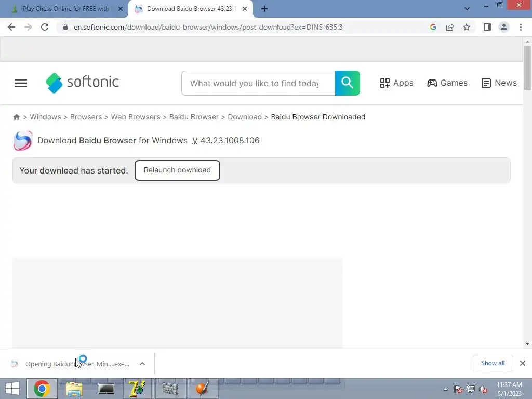
Task: Click the Softonic logo
Action: pyautogui.click(x=82, y=83)
